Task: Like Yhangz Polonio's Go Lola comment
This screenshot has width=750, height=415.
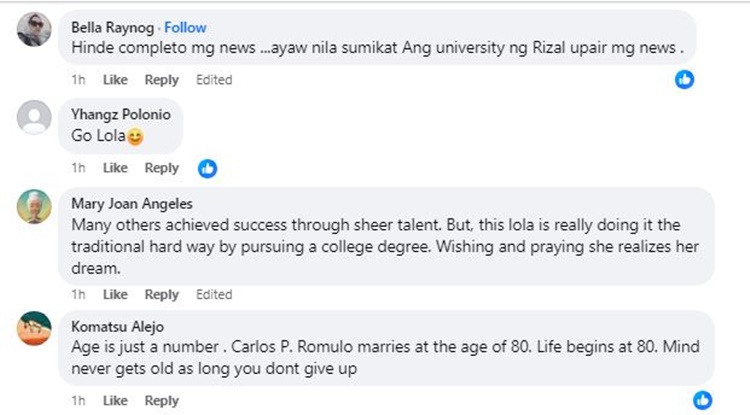Action: [x=115, y=168]
